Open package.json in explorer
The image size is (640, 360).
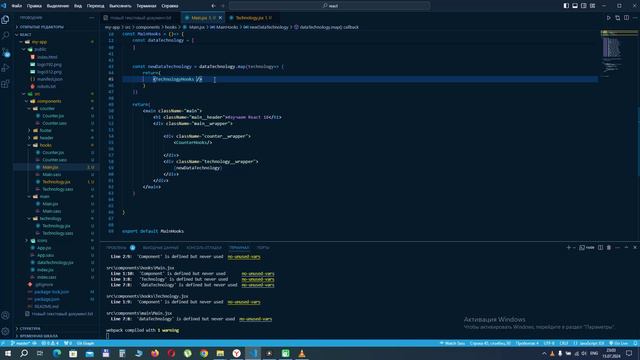coord(47,299)
